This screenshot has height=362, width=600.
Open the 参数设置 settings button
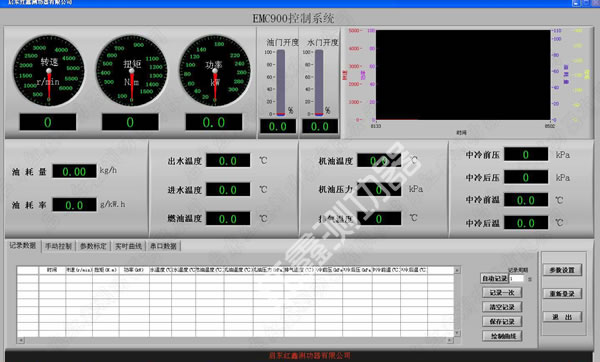[562, 270]
